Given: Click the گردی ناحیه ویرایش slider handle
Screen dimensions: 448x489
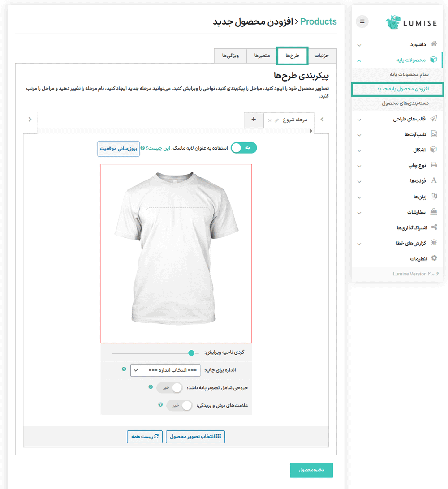Looking at the screenshot, I should pyautogui.click(x=191, y=353).
